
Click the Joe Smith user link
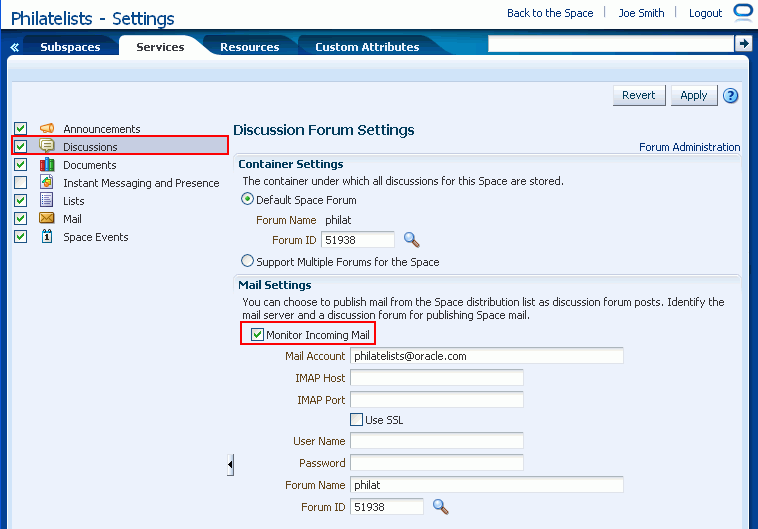click(641, 13)
